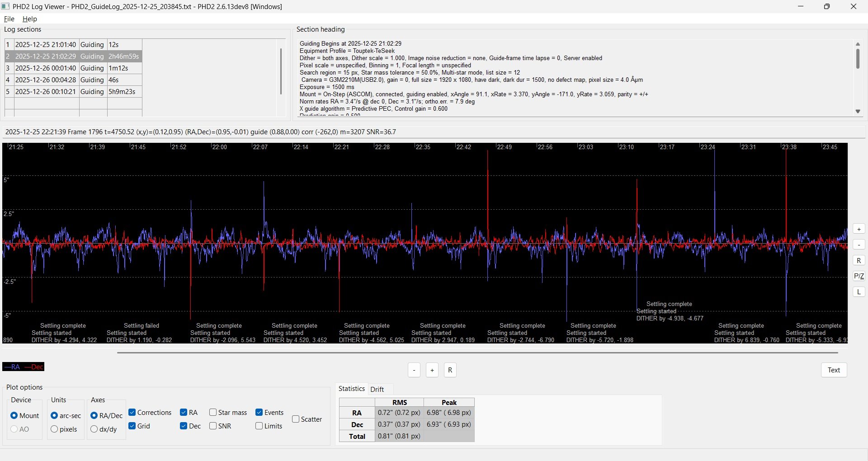Enable the Scatter checkbox
The height and width of the screenshot is (461, 868).
click(296, 419)
